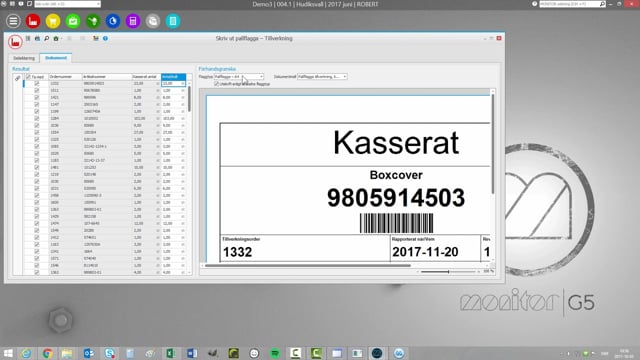Click article number 9805914503 in preview

click(396, 198)
